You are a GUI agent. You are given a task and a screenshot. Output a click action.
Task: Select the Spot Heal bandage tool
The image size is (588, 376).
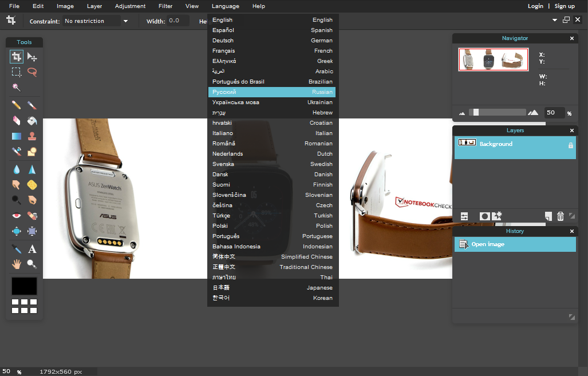click(32, 216)
